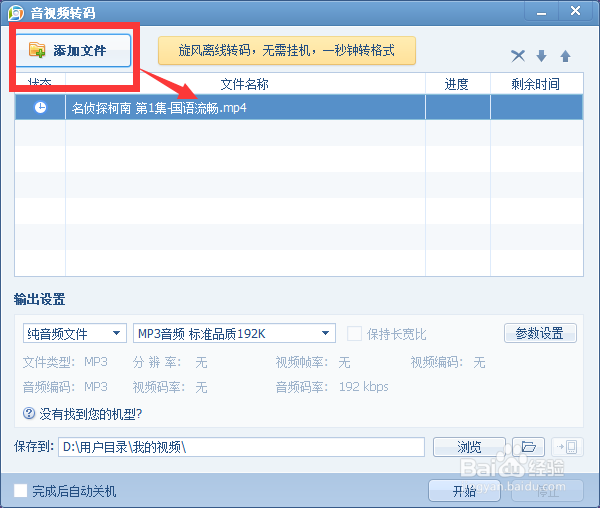This screenshot has height=508, width=600.
Task: Minimize the 音视频转码 window
Action: pyautogui.click(x=541, y=11)
